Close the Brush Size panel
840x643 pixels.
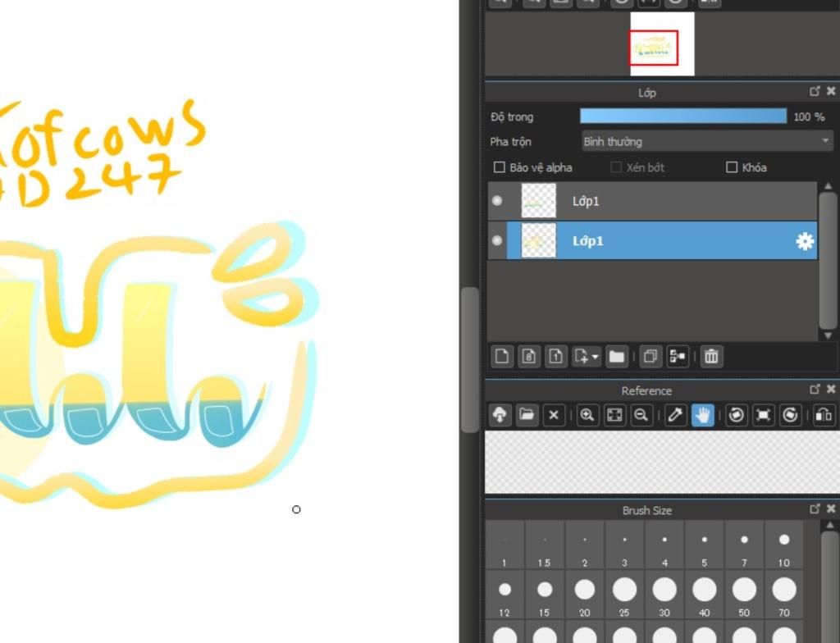pyautogui.click(x=831, y=508)
